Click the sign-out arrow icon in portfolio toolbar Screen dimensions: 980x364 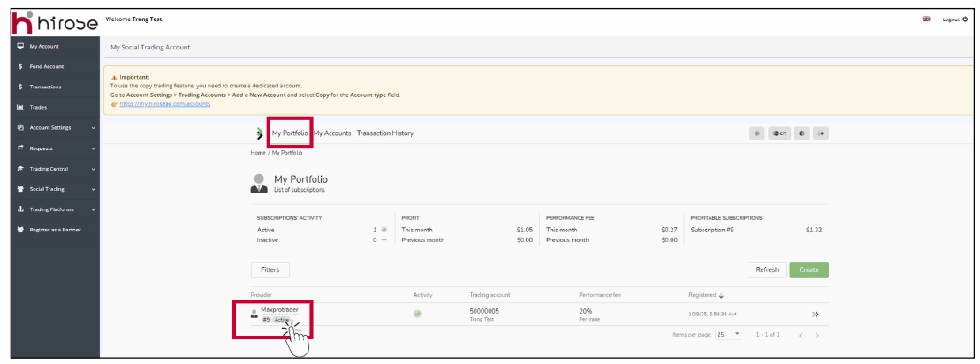tap(821, 133)
